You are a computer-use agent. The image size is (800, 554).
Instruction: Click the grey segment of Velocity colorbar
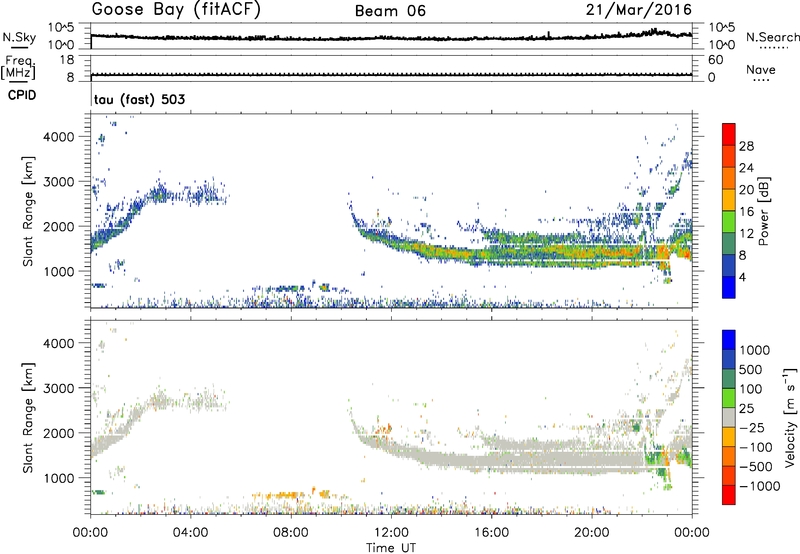click(x=729, y=417)
